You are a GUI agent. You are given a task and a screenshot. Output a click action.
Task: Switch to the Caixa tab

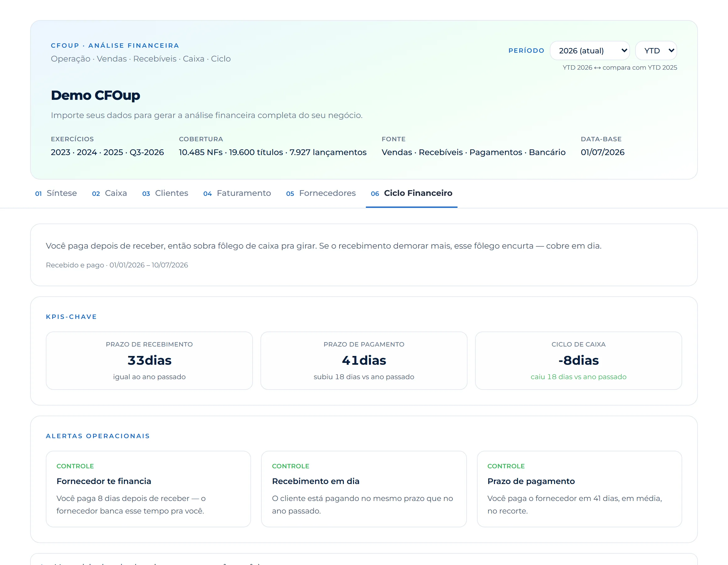click(x=109, y=193)
